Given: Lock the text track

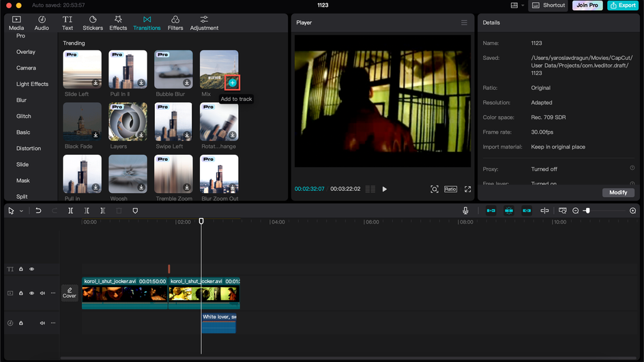Looking at the screenshot, I should (21, 269).
